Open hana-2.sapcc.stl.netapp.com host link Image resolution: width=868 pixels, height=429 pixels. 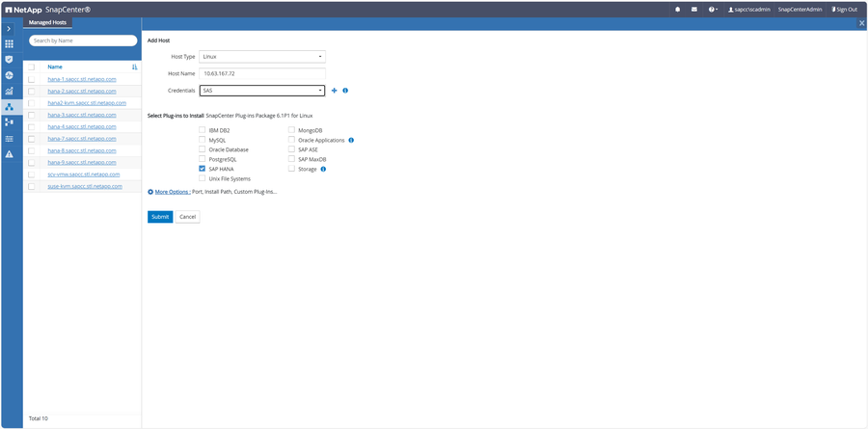coord(82,91)
